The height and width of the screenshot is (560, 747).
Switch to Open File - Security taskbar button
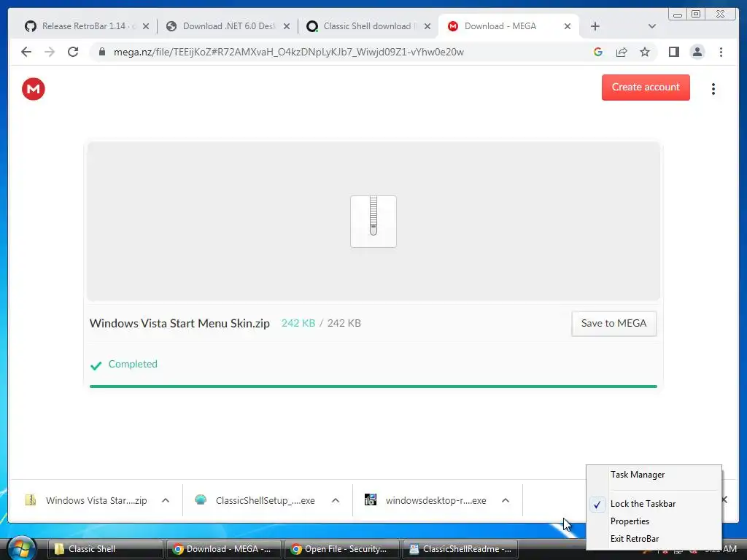341,549
